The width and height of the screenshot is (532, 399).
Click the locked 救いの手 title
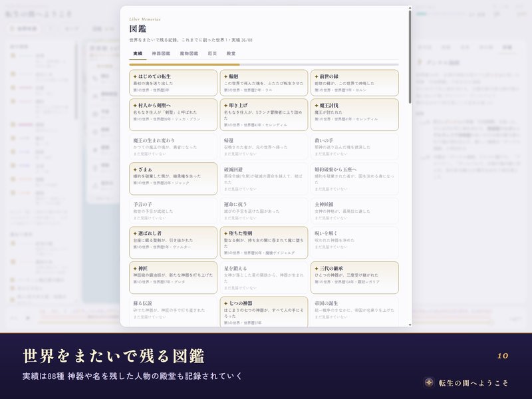tap(324, 140)
